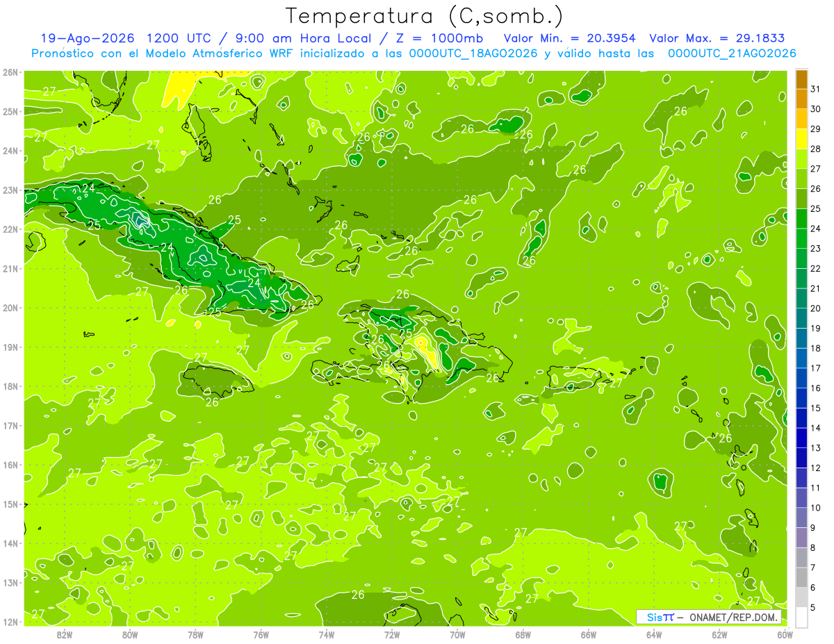834x644 pixels.
Task: Click the yellow legend segment between 28 and 29
Action: 802,139
